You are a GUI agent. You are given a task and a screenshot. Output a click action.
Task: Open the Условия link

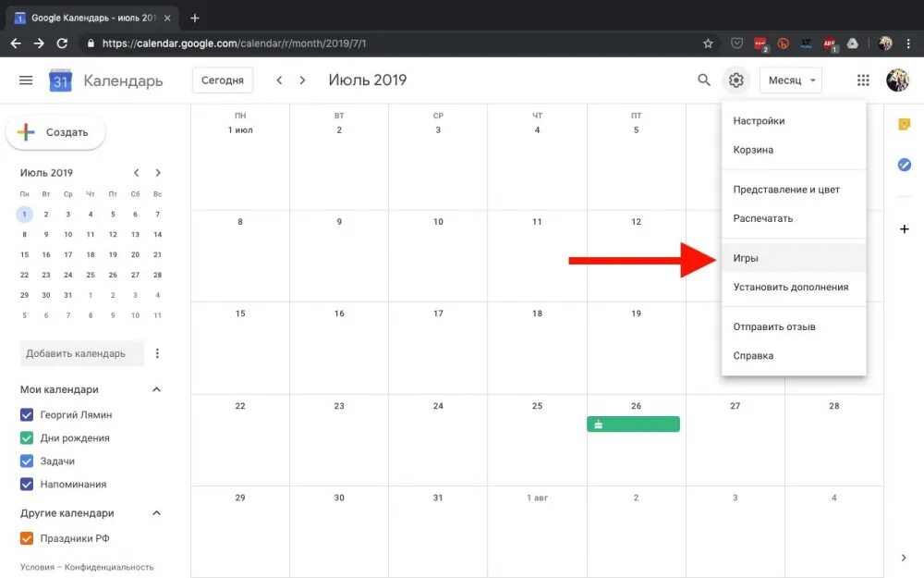pyautogui.click(x=37, y=567)
